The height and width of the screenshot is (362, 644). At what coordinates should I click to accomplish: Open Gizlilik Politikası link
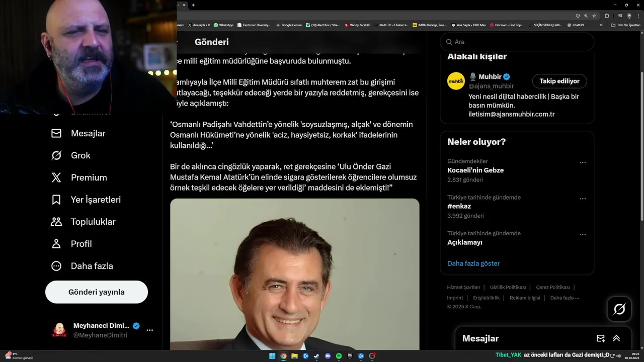click(x=508, y=287)
